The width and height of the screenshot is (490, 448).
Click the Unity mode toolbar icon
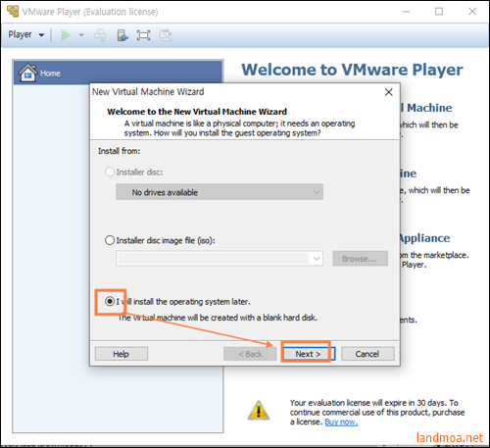166,35
